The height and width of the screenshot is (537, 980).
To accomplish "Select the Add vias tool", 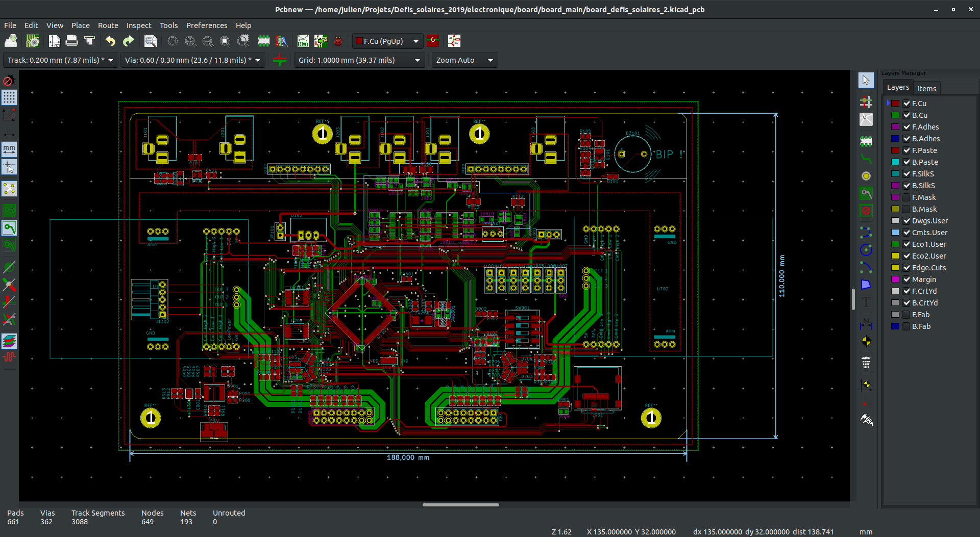I will tap(866, 176).
